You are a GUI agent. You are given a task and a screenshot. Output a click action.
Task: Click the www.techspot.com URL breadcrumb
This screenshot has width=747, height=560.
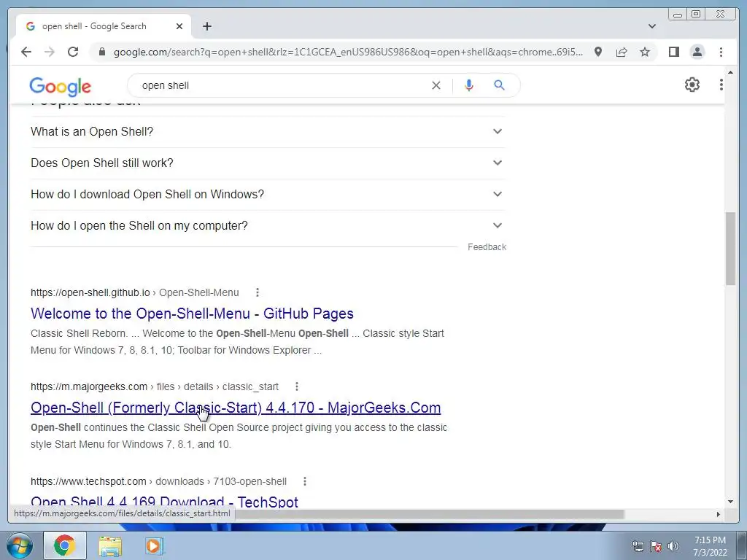[158, 481]
